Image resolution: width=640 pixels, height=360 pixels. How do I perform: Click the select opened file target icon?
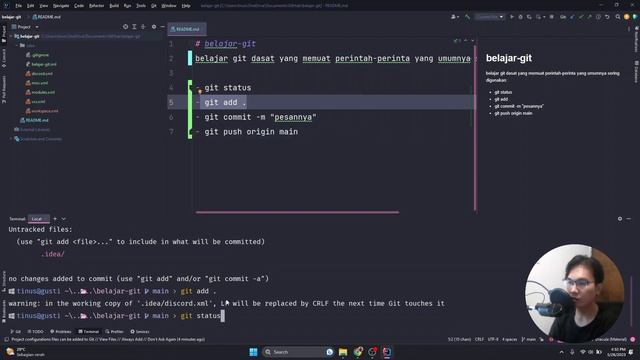[125, 27]
